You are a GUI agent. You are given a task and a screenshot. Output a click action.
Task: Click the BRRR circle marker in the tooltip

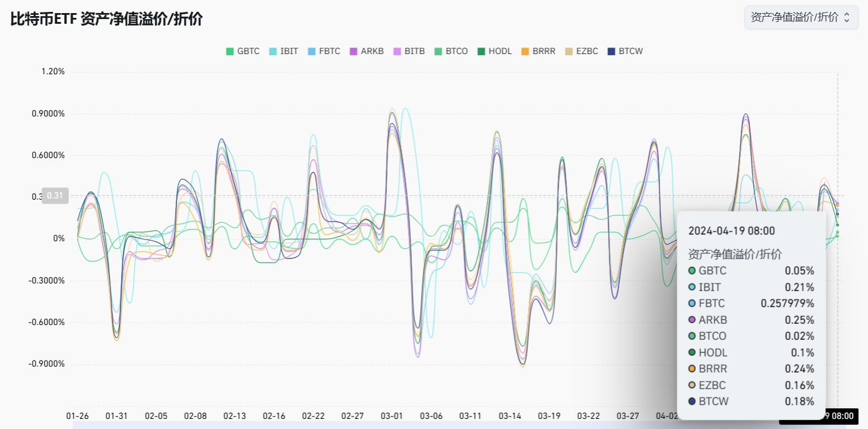pyautogui.click(x=692, y=368)
